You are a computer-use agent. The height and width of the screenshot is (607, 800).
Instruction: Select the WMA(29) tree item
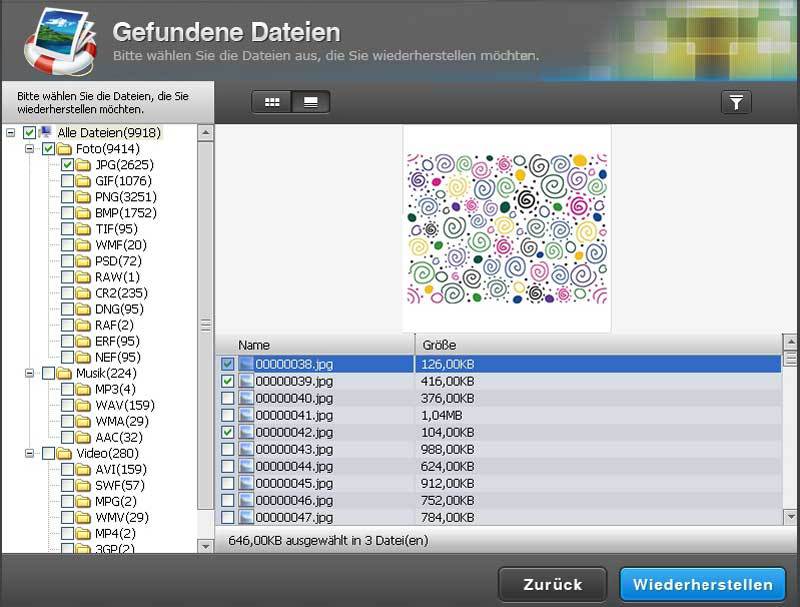[x=122, y=421]
